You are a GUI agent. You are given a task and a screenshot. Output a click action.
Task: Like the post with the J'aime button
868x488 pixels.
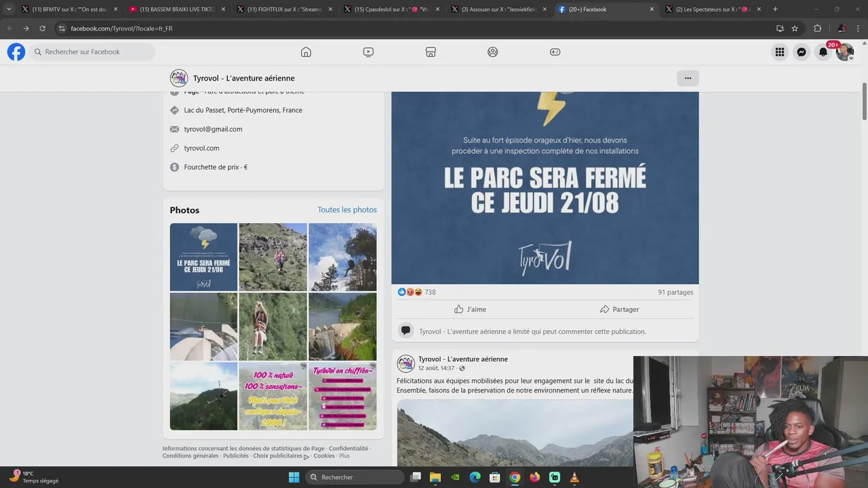coord(470,309)
